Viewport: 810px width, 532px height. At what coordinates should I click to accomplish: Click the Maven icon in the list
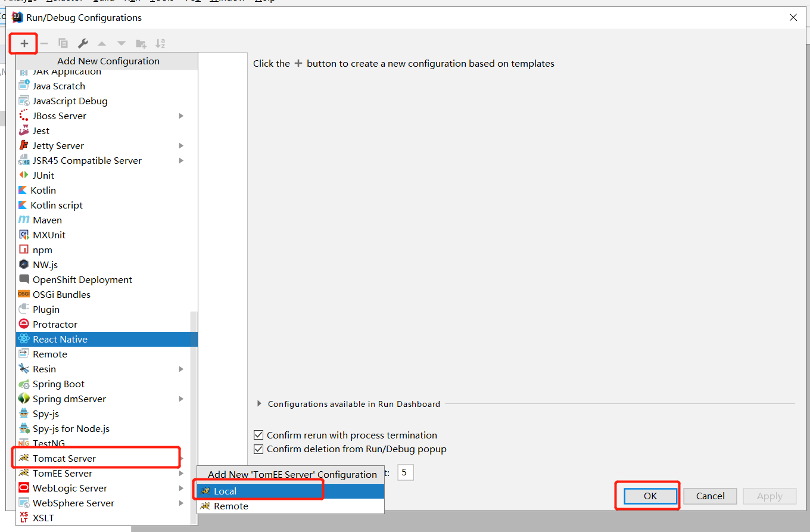pyautogui.click(x=24, y=220)
